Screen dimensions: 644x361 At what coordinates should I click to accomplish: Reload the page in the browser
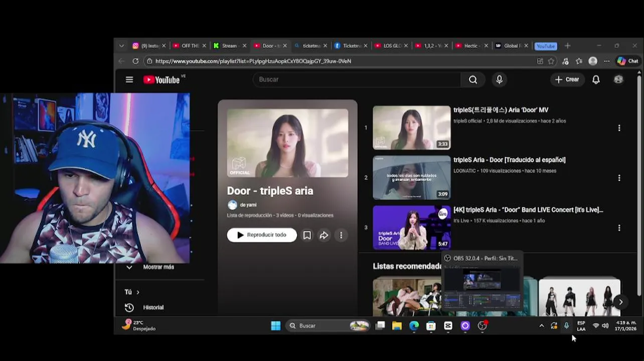[135, 61]
